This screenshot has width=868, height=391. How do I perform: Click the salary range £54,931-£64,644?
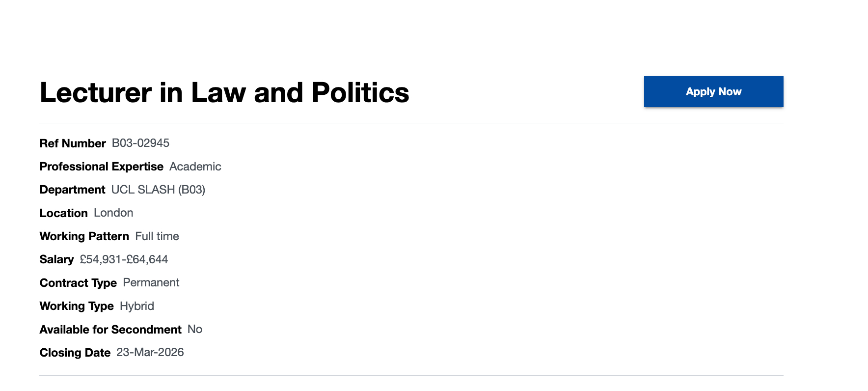pos(124,259)
